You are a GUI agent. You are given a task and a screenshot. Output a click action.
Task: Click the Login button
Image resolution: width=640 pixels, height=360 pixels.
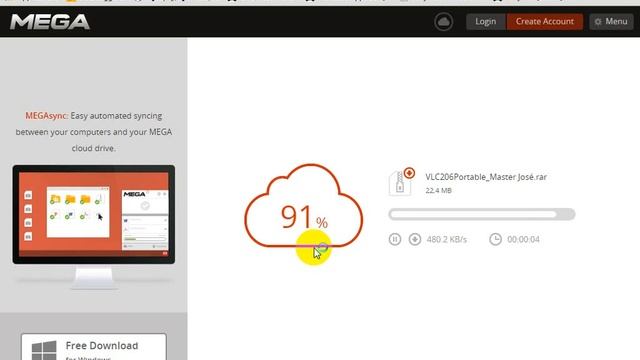[485, 22]
